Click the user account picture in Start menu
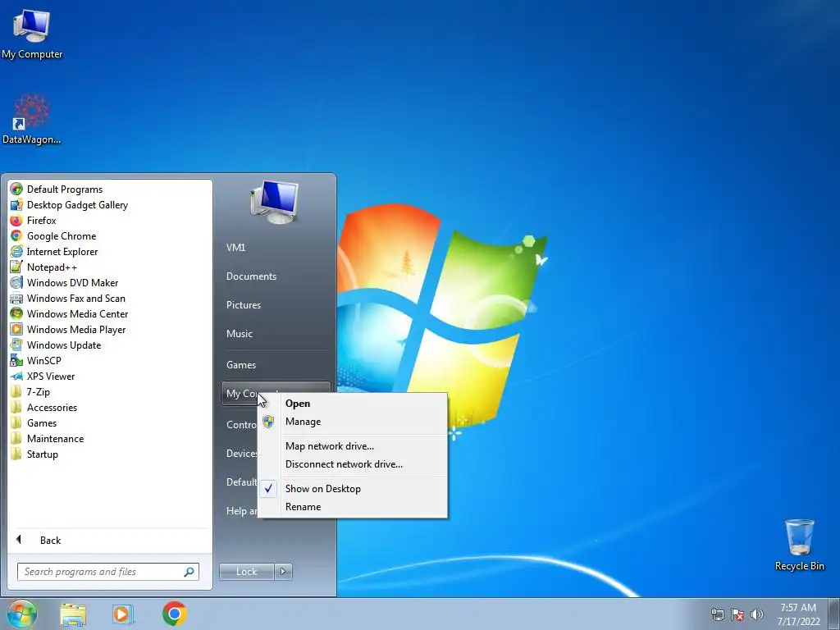The height and width of the screenshot is (630, 840). coord(274,202)
